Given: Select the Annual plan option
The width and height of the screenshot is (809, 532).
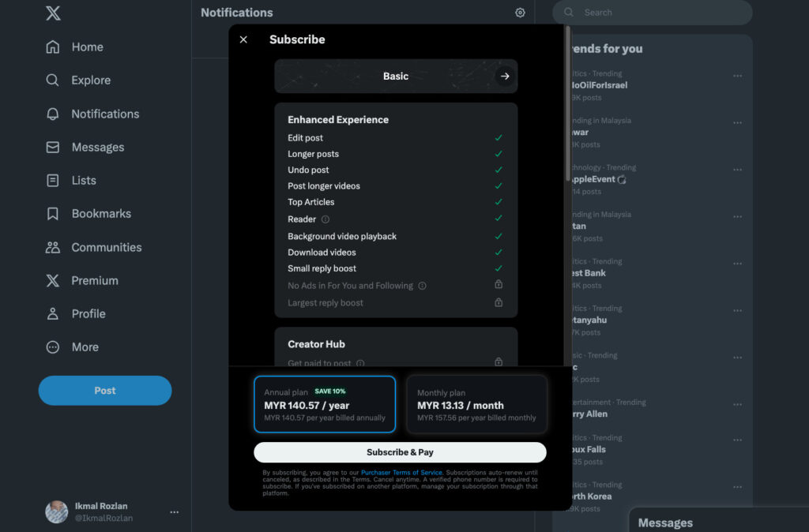Looking at the screenshot, I should [325, 404].
